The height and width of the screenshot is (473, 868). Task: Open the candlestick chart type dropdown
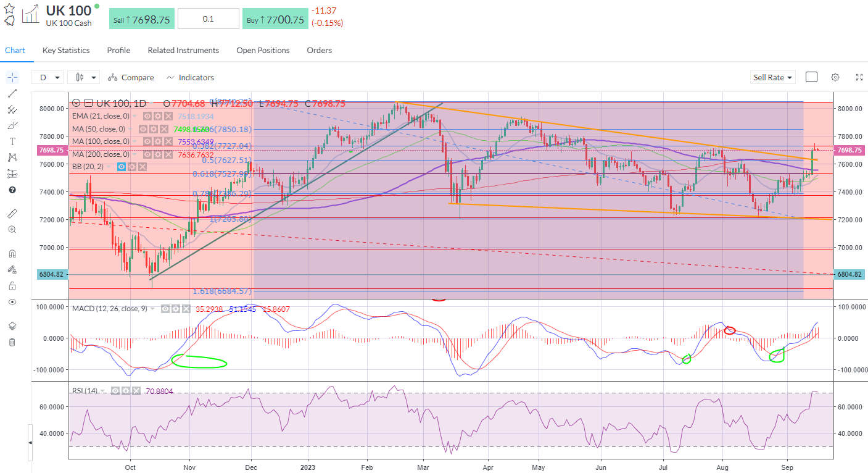[84, 77]
